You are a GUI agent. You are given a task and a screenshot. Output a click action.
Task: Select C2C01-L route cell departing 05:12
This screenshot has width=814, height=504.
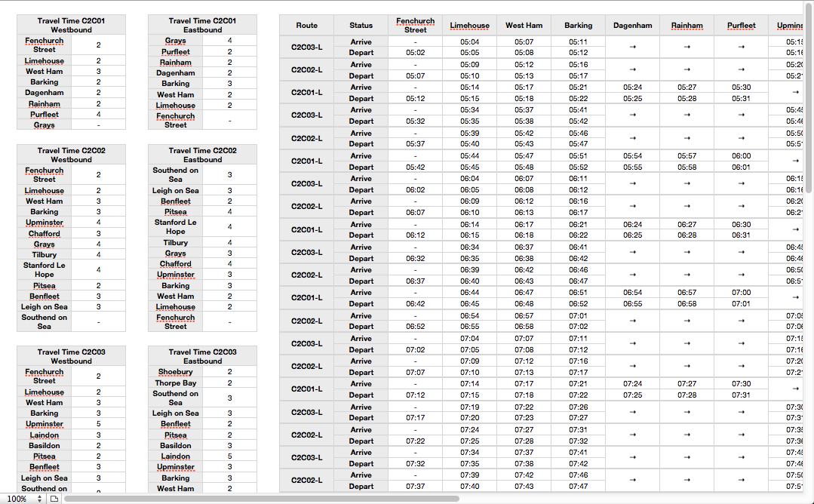306,92
